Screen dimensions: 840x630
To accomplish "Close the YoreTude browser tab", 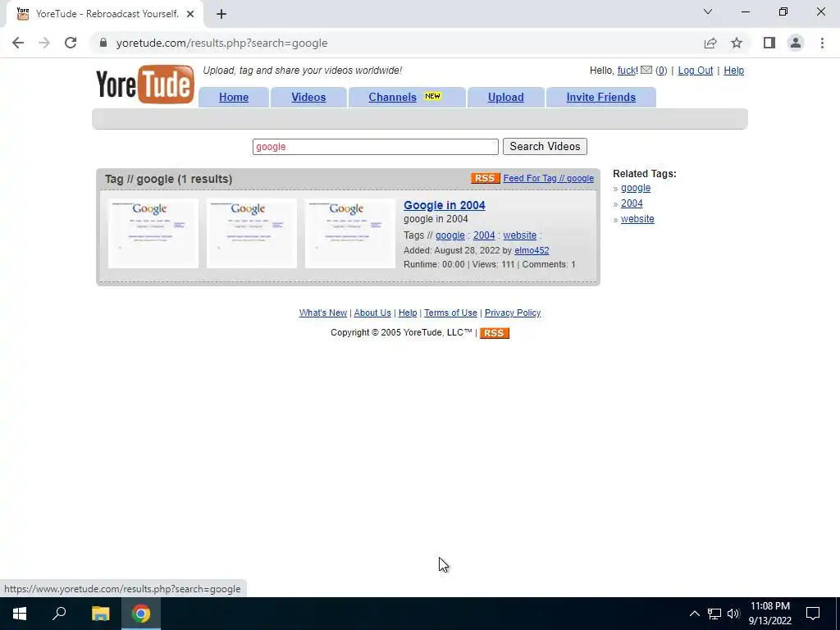I will click(x=190, y=14).
